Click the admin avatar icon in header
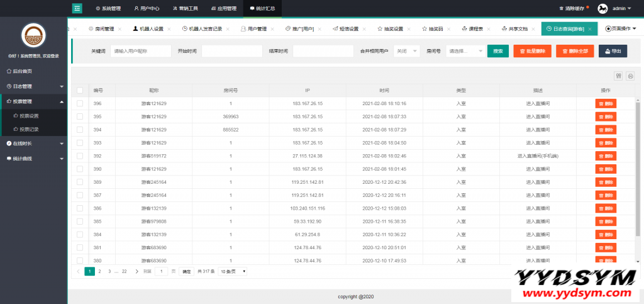Screen dimensions: 644x304 point(602,9)
